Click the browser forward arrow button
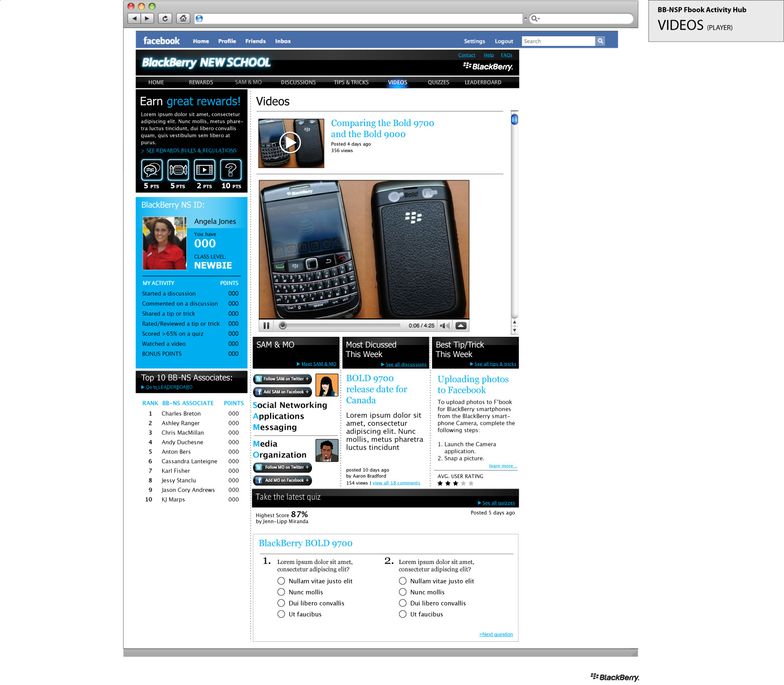This screenshot has width=784, height=685. click(147, 19)
